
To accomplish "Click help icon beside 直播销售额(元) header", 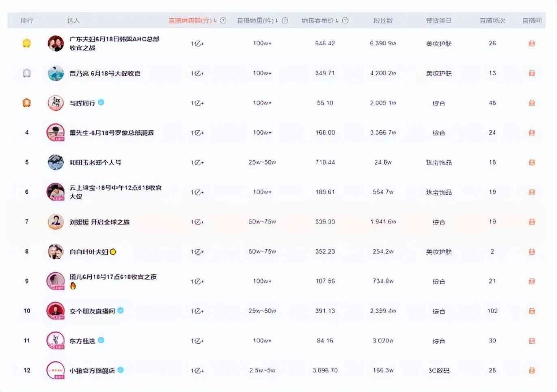I will point(223,20).
